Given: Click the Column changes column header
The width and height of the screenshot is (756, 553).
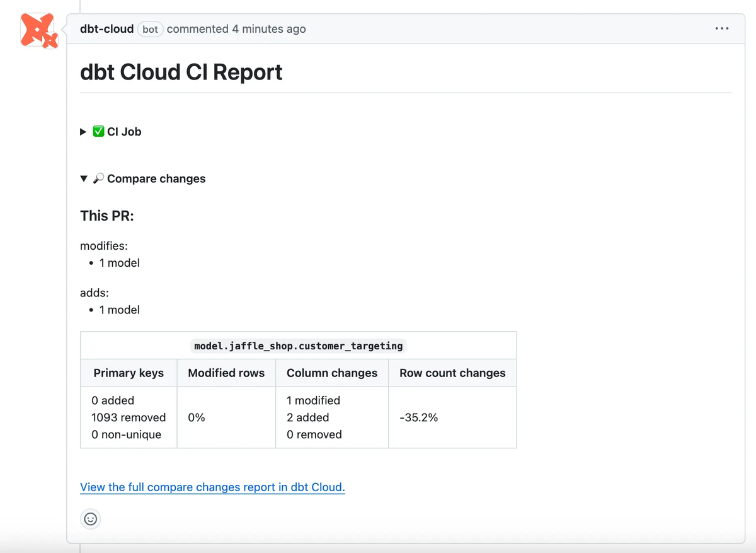Looking at the screenshot, I should point(332,373).
